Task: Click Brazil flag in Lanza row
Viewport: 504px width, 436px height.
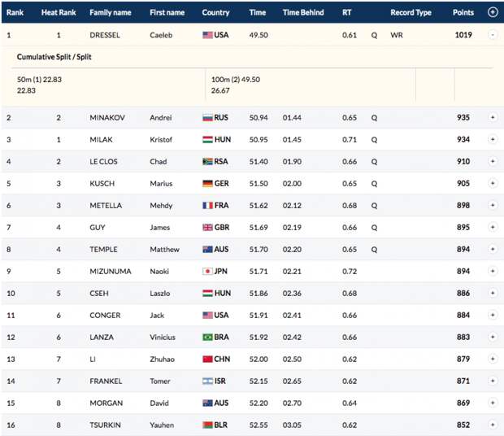Action: pos(207,338)
